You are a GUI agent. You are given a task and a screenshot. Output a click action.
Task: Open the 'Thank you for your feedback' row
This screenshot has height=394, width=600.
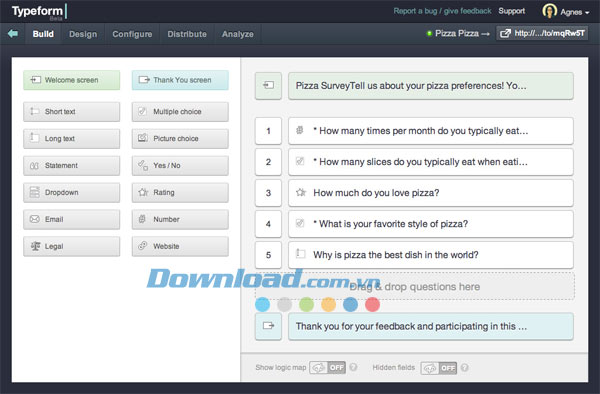click(431, 326)
